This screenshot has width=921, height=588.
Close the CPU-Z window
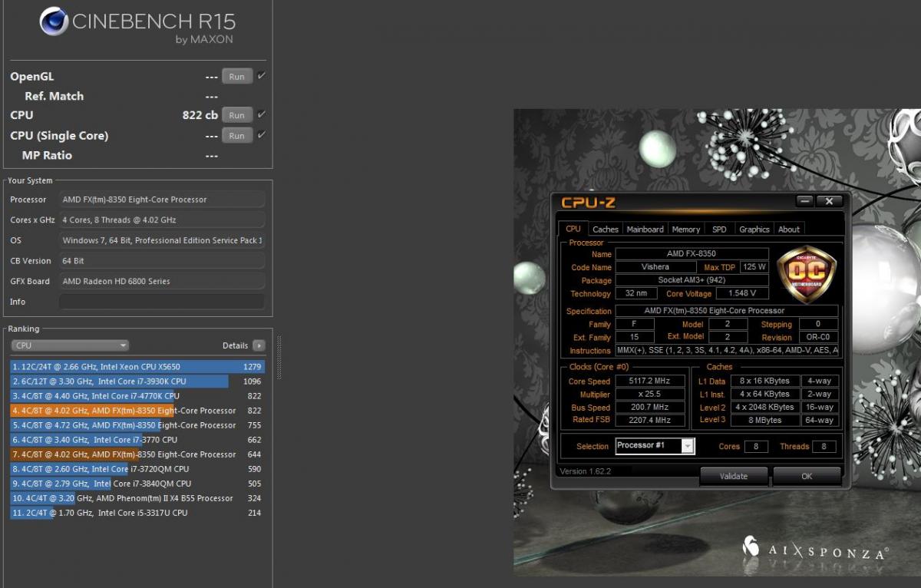click(x=829, y=201)
